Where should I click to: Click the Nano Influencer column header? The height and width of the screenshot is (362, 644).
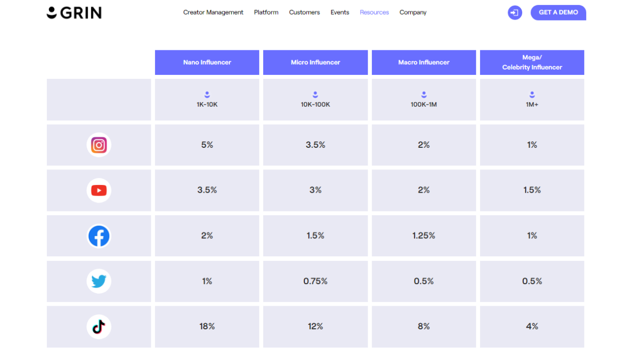pos(207,62)
